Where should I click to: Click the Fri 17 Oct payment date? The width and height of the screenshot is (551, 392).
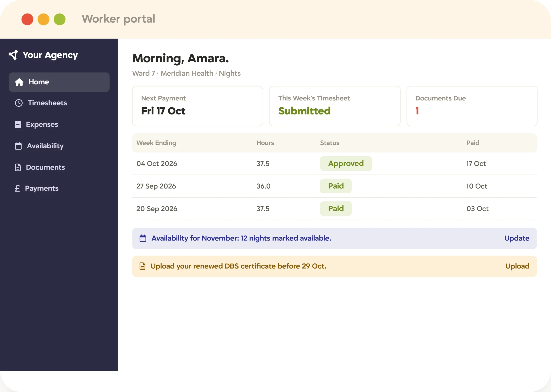click(x=163, y=111)
